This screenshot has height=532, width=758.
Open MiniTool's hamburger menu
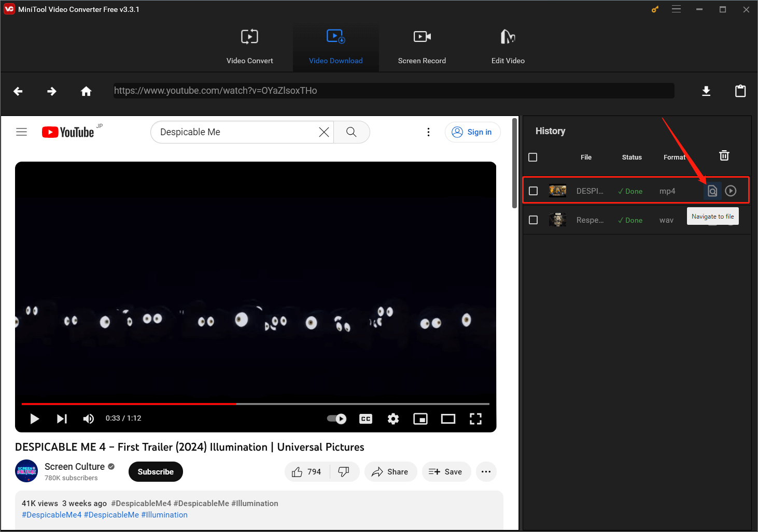(x=676, y=9)
